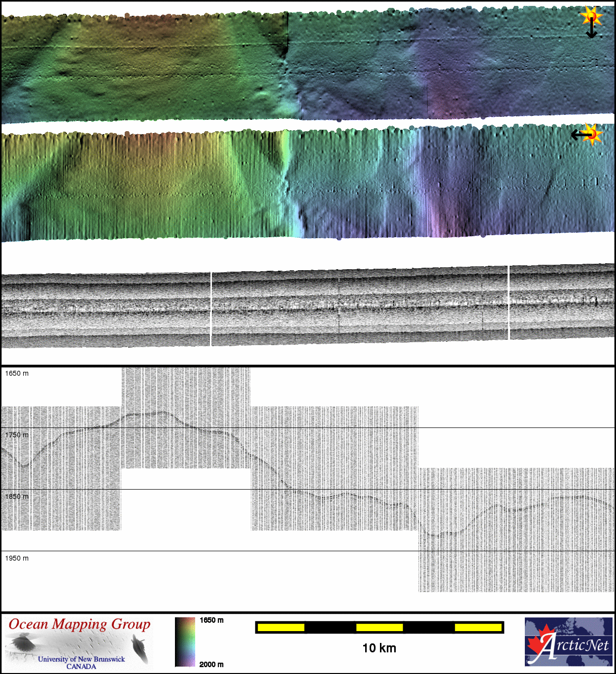Click the leftmost yellow scale bar segment
This screenshot has width=616, height=674.
(x=281, y=627)
